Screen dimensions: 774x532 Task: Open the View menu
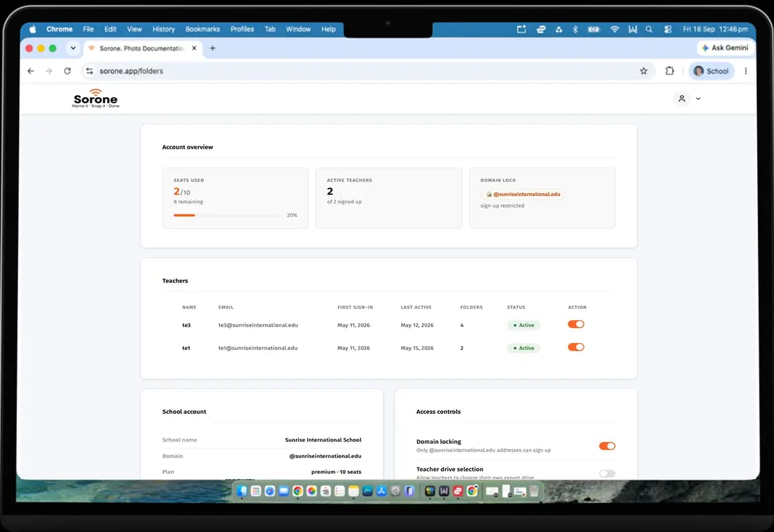pos(134,29)
